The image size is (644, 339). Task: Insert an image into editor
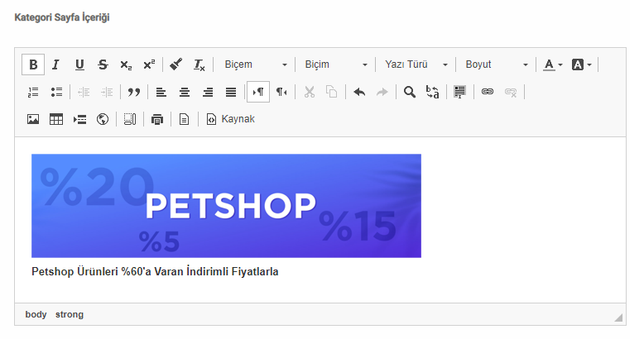pos(33,119)
